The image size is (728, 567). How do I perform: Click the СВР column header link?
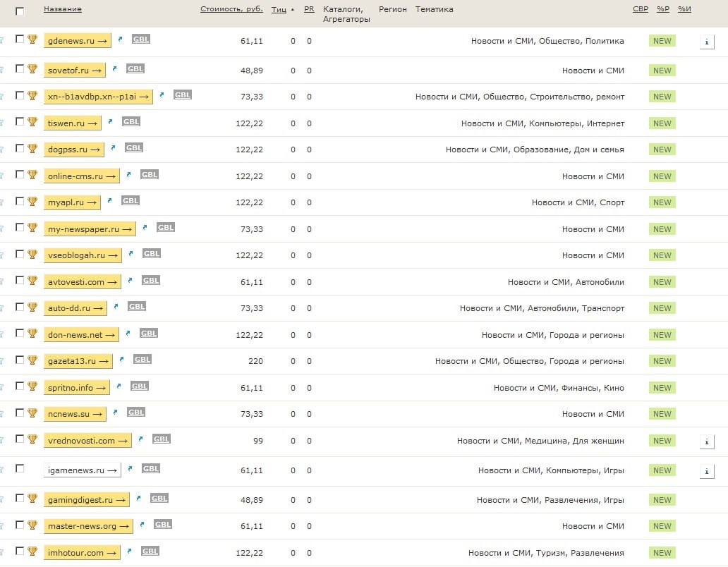(640, 9)
